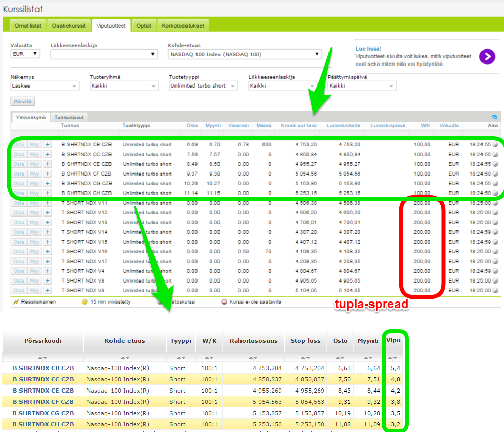This screenshot has height=432, width=504.
Task: Sort lower table by Osto arrows
Action: tap(340, 357)
